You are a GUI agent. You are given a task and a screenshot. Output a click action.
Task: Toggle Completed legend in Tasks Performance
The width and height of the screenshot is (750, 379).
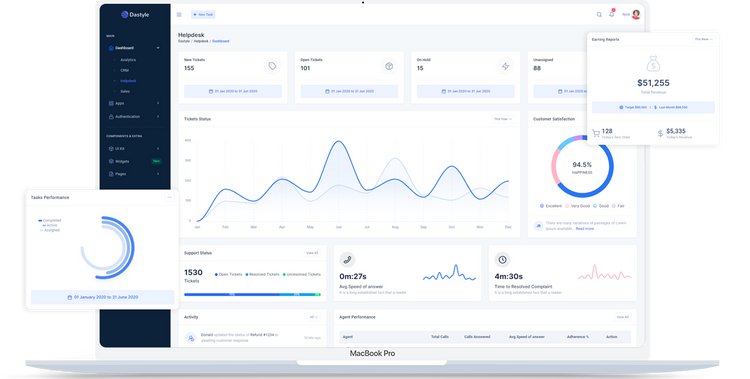pyautogui.click(x=50, y=221)
